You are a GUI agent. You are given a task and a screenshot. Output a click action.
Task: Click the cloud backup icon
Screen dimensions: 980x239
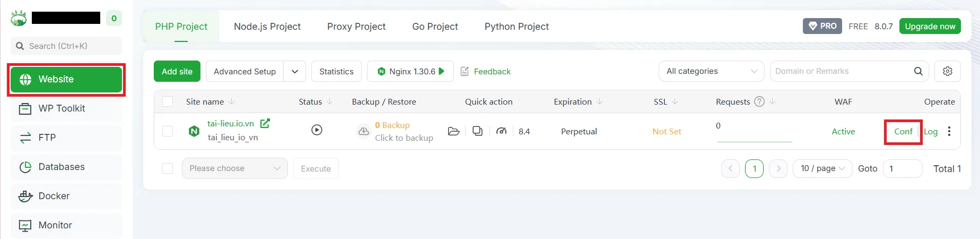tap(364, 131)
